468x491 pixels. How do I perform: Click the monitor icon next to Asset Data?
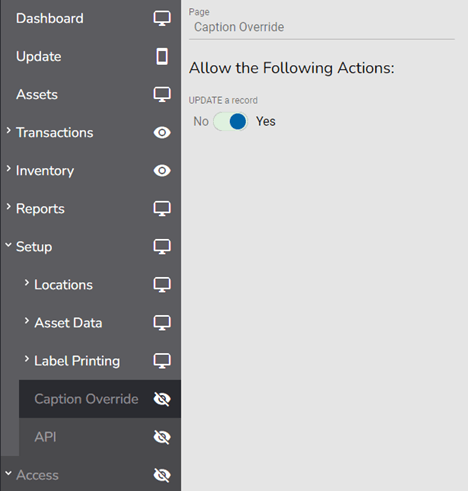tap(162, 323)
